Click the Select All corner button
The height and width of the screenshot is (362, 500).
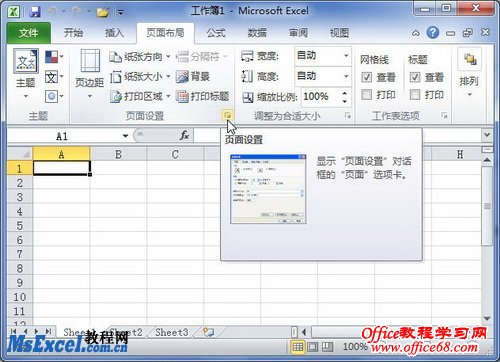(20, 154)
